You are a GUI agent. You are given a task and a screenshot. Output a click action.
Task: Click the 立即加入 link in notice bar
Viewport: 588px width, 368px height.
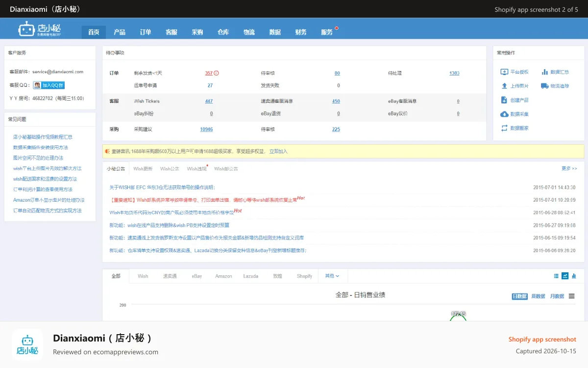(x=278, y=151)
